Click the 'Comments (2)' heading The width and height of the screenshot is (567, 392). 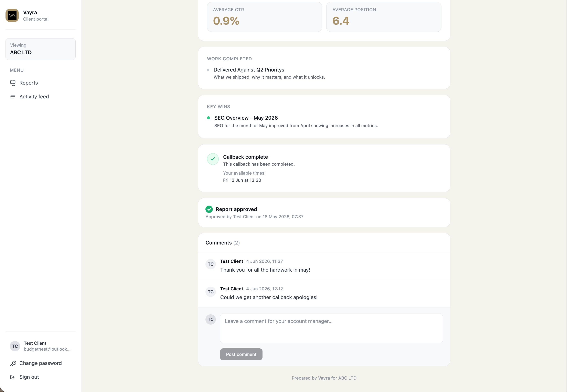223,243
